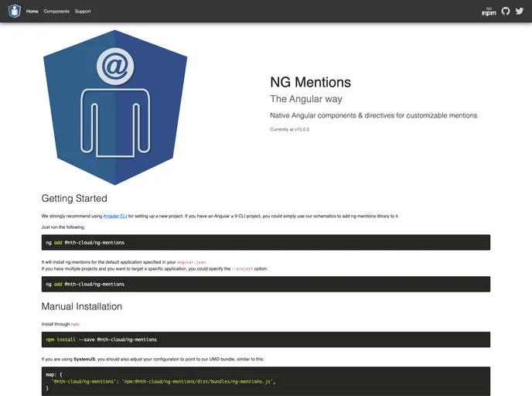
Task: Open the Support menu item
Action: [83, 11]
